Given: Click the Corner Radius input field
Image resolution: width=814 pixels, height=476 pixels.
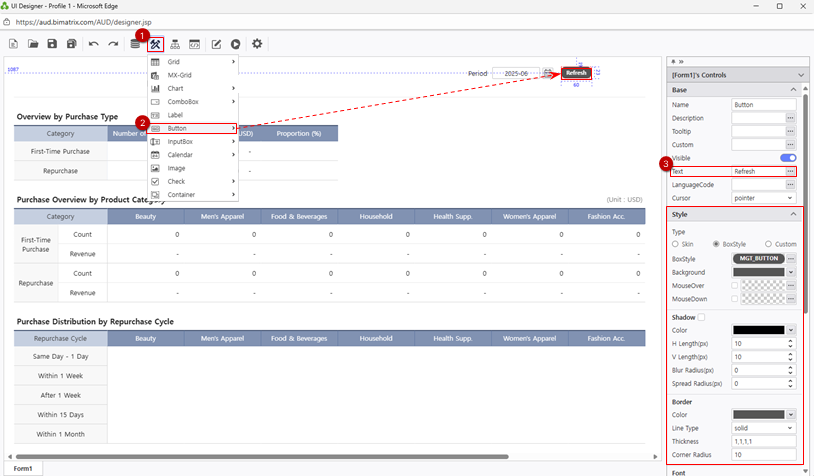Looking at the screenshot, I should 763,454.
